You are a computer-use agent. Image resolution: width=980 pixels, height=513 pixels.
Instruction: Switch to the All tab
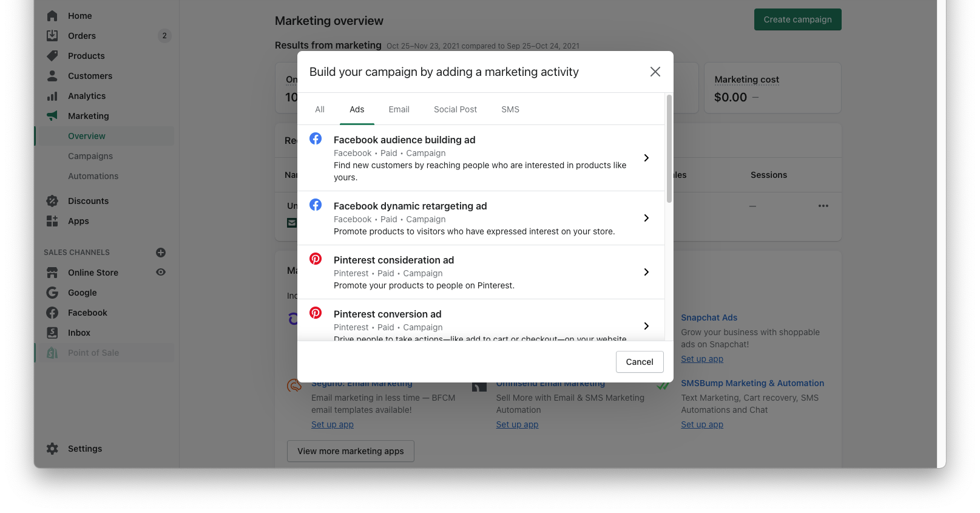(320, 109)
